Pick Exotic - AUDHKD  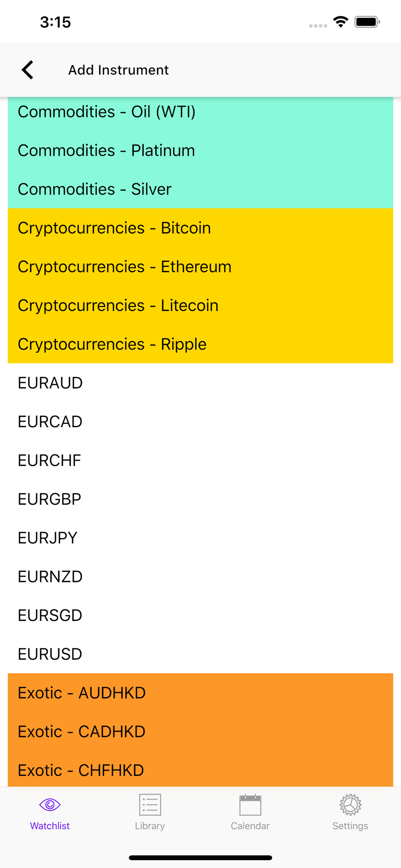point(200,693)
